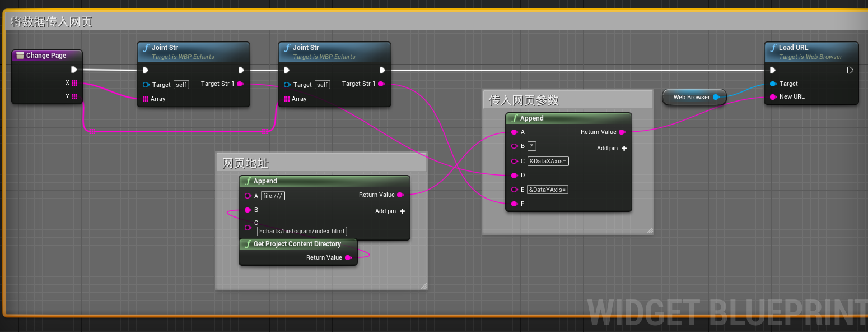Click the file:/// input field on Append
This screenshot has height=332, width=868.
(x=272, y=196)
